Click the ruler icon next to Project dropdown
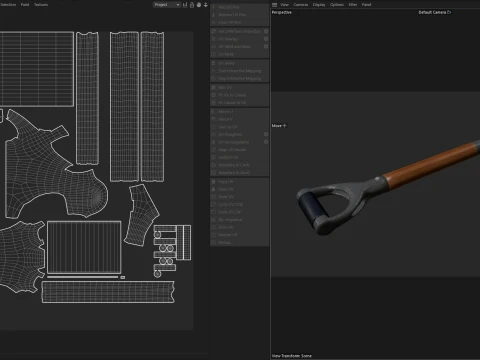480x360 pixels. (185, 5)
